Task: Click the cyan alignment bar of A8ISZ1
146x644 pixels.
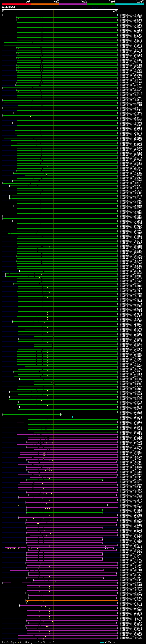Action: tap(60, 15)
